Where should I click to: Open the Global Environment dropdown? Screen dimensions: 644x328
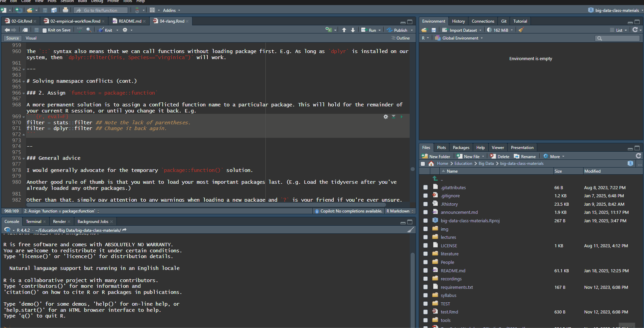pyautogui.click(x=459, y=38)
